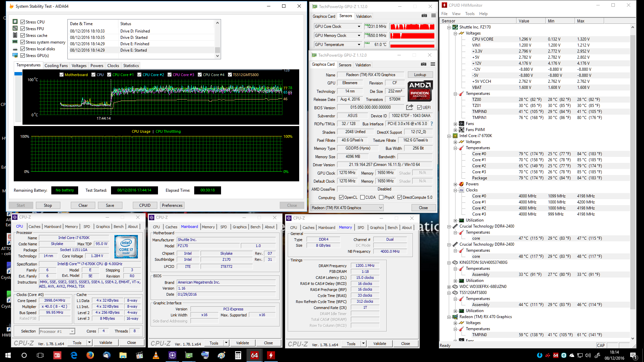Open the Validation tab in GPU-Z Sensors window

pos(364,16)
